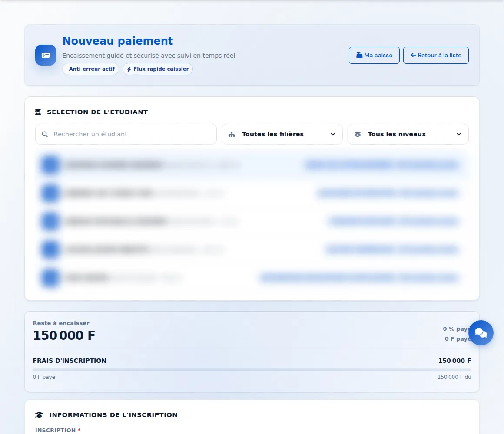Focus the Rechercher un étudiant search field
Viewport: 504px width, 434px height.
point(126,134)
